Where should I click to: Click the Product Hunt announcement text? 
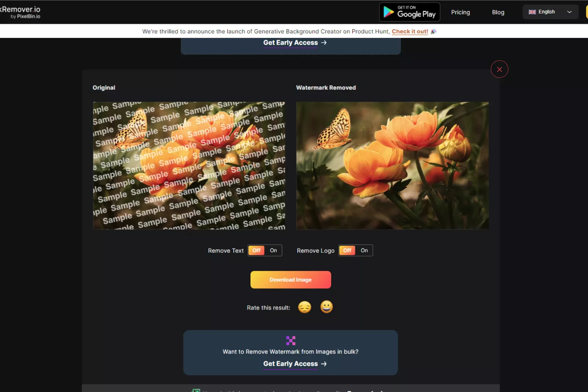click(x=266, y=32)
